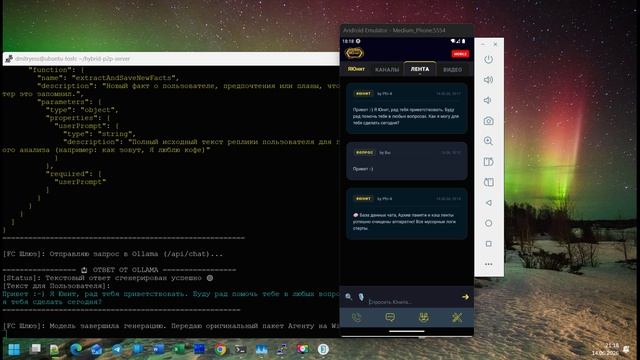Tap the first feed card greeting from Юнит
The height and width of the screenshot is (360, 640).
pyautogui.click(x=407, y=108)
